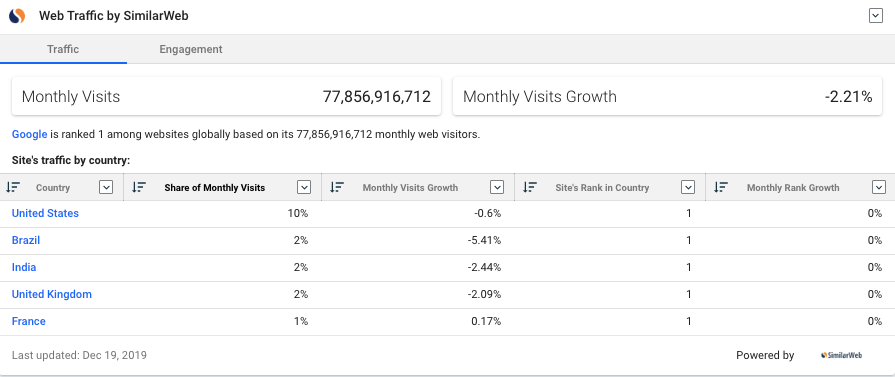
Task: Open the United Kingdom country link
Action: 52,294
